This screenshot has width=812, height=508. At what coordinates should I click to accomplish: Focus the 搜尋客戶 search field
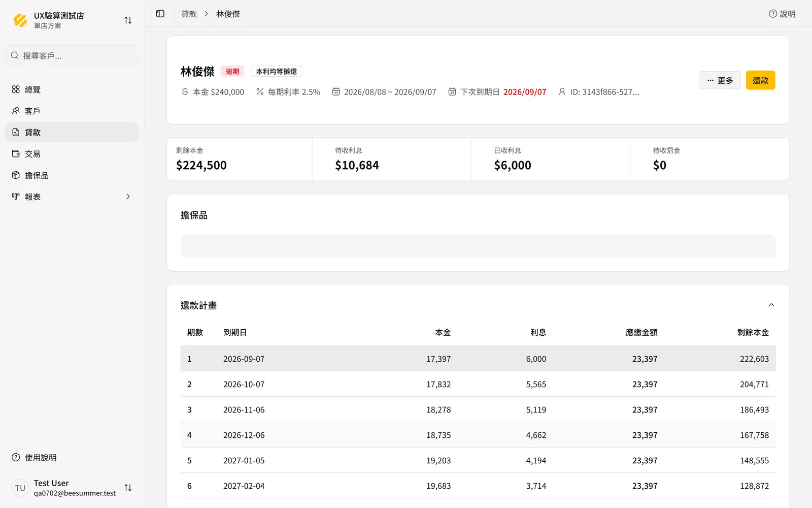click(72, 55)
